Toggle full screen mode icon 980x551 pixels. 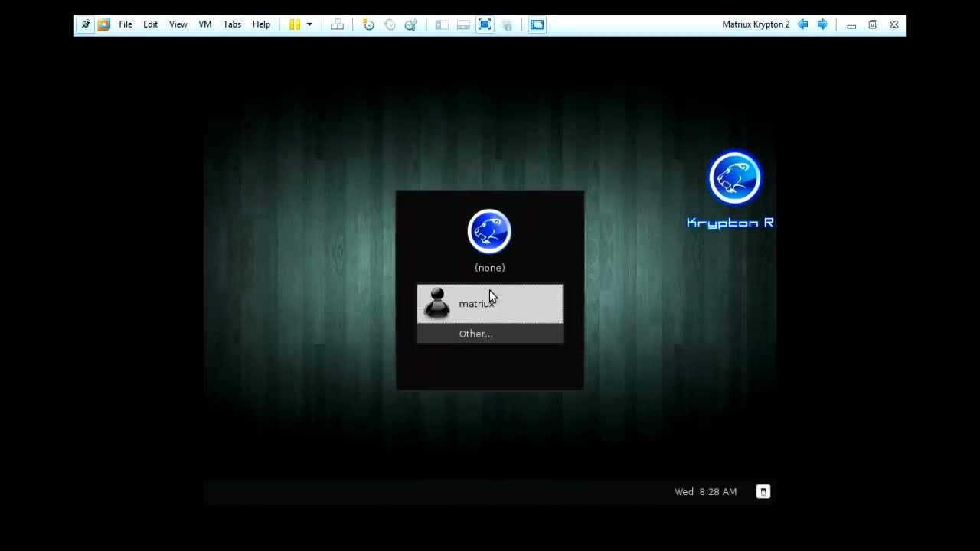click(x=485, y=24)
